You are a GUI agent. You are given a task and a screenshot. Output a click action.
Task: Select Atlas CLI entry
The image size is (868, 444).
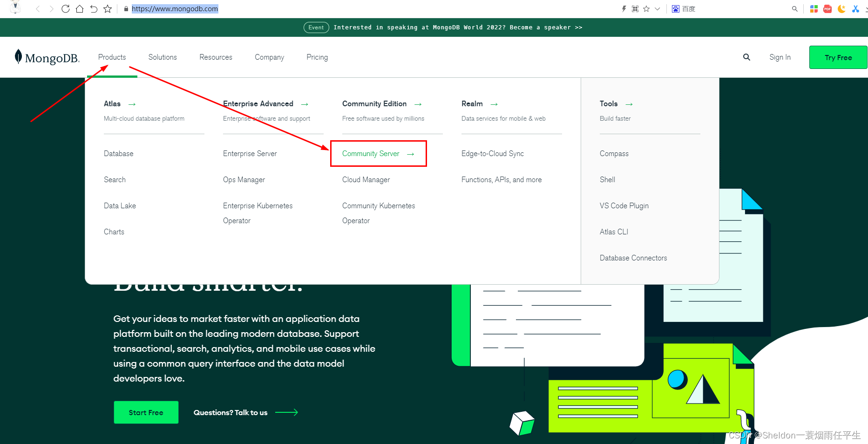614,232
